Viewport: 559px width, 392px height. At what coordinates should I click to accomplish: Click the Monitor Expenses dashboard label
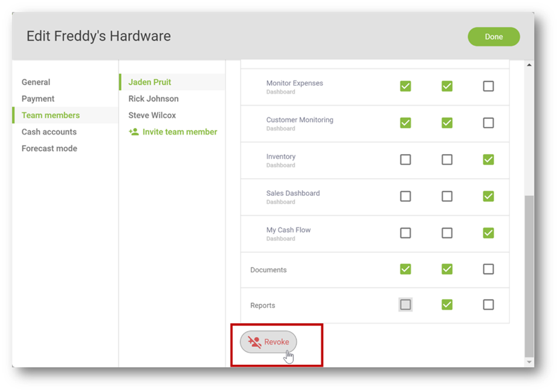pyautogui.click(x=294, y=83)
